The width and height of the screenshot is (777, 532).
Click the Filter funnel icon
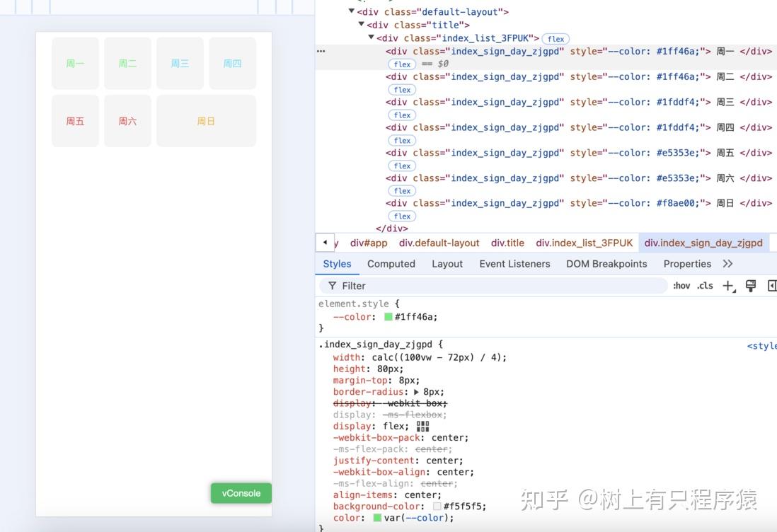tap(333, 286)
